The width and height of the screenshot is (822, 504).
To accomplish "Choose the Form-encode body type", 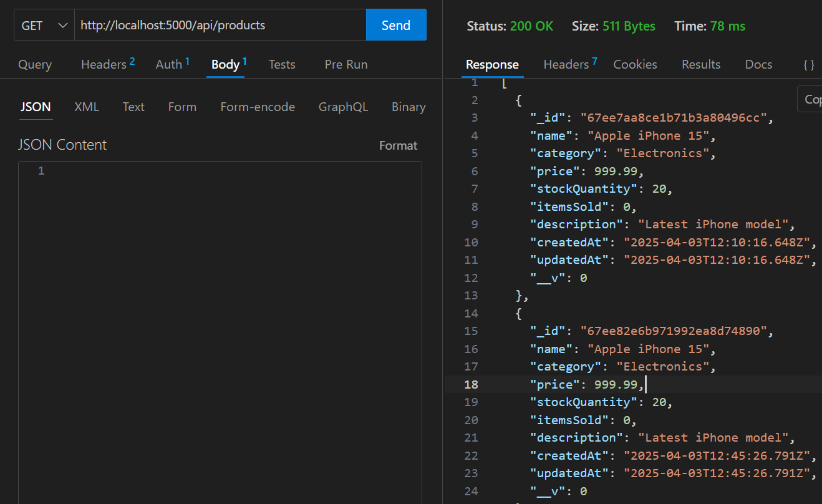I will [x=258, y=107].
